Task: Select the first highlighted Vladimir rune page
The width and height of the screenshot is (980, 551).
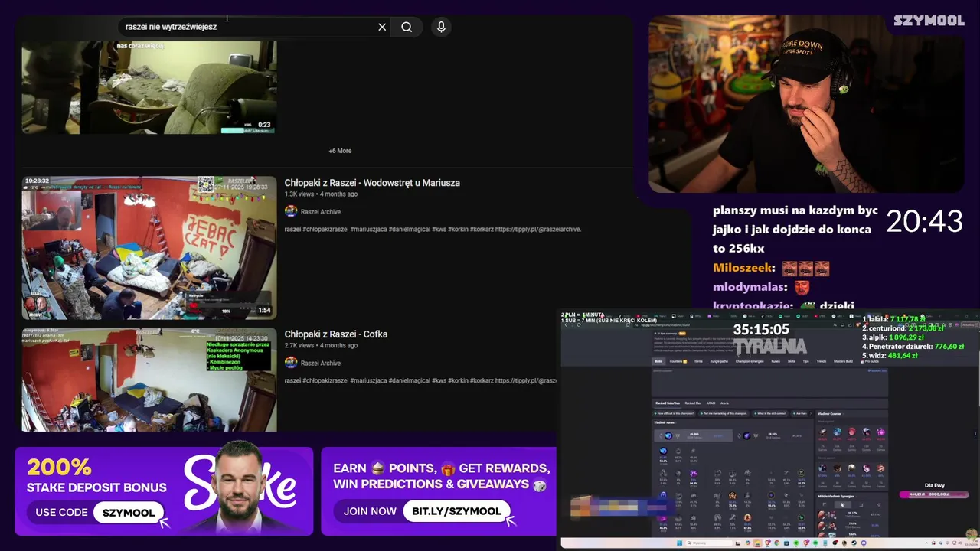Action: pos(693,435)
